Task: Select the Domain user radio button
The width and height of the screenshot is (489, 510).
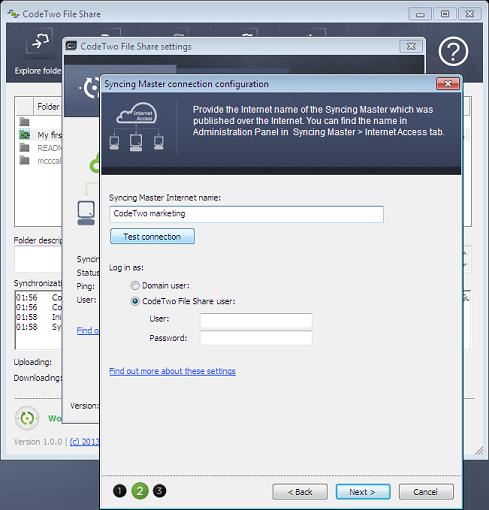Action: 135,286
